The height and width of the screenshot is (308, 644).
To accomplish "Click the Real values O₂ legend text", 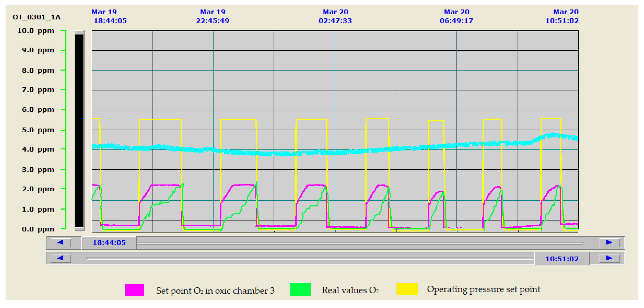I will pyautogui.click(x=350, y=290).
